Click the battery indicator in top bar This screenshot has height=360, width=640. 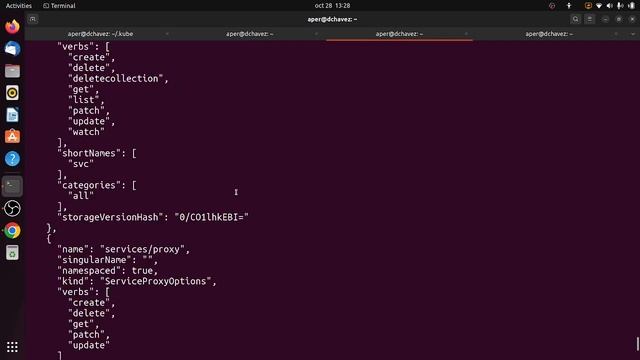[x=631, y=6]
